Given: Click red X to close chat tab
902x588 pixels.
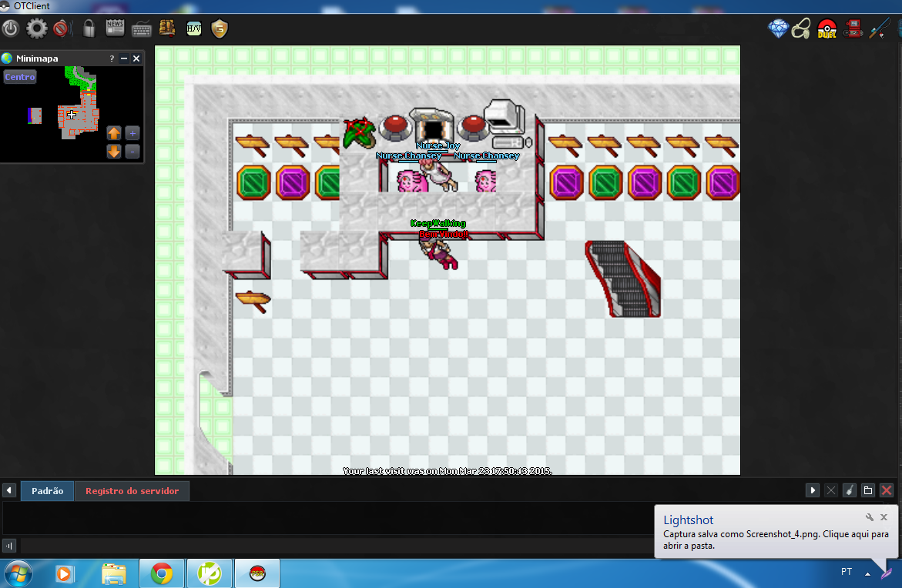Looking at the screenshot, I should pos(887,490).
